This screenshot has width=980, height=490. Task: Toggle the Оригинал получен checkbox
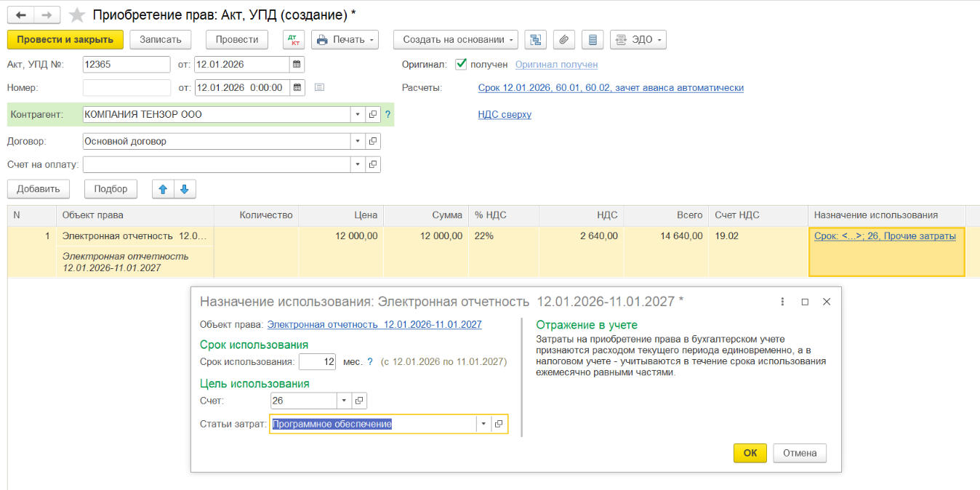point(461,64)
